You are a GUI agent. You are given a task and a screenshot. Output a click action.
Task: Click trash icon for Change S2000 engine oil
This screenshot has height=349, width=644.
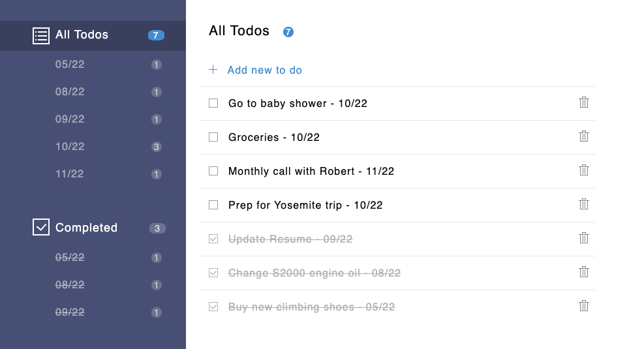point(583,272)
